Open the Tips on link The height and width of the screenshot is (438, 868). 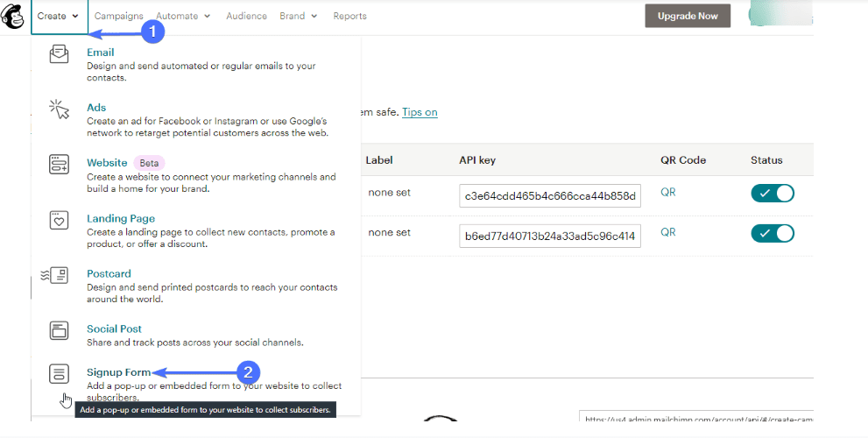tap(420, 112)
